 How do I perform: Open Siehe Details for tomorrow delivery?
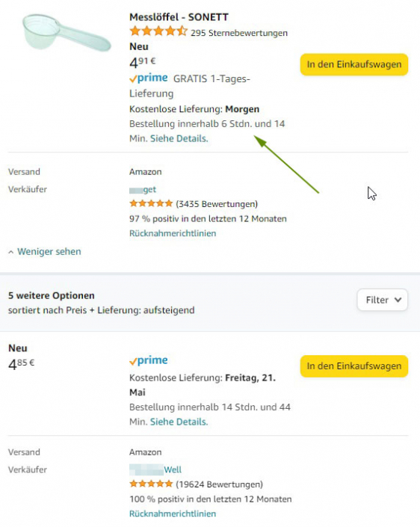[179, 138]
